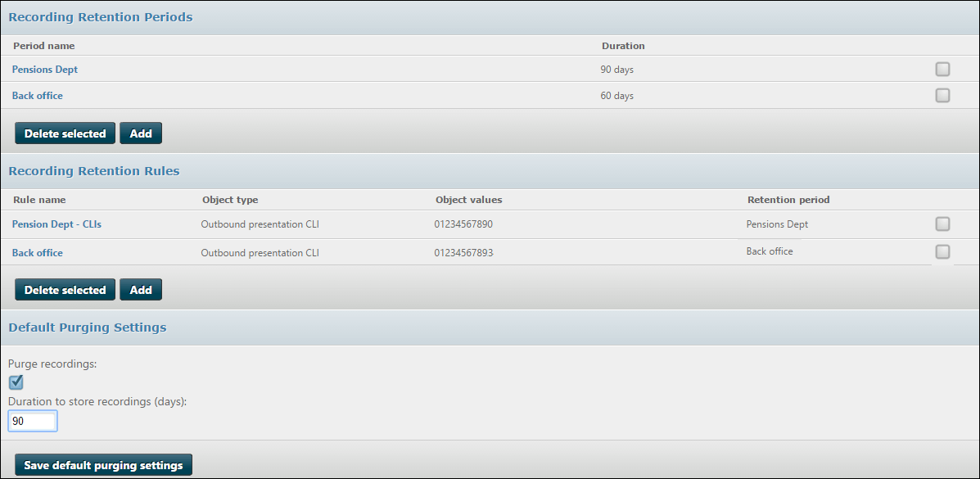The height and width of the screenshot is (479, 980).
Task: Select checkbox for Back office retention rule
Action: (x=942, y=251)
